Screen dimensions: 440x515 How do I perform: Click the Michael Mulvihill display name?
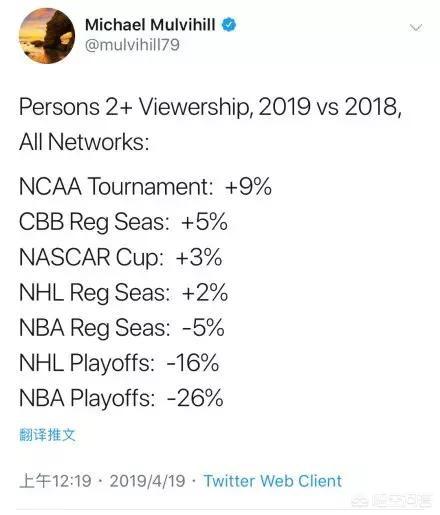click(x=150, y=25)
